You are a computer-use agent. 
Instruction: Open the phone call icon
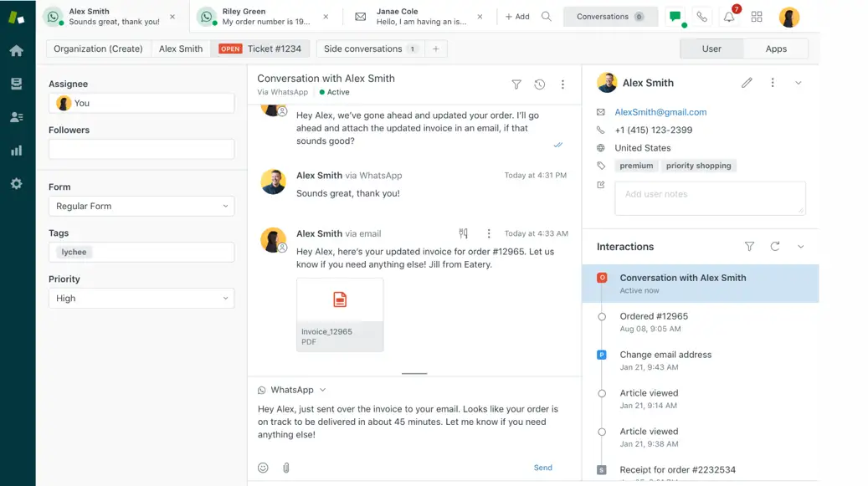click(x=702, y=17)
